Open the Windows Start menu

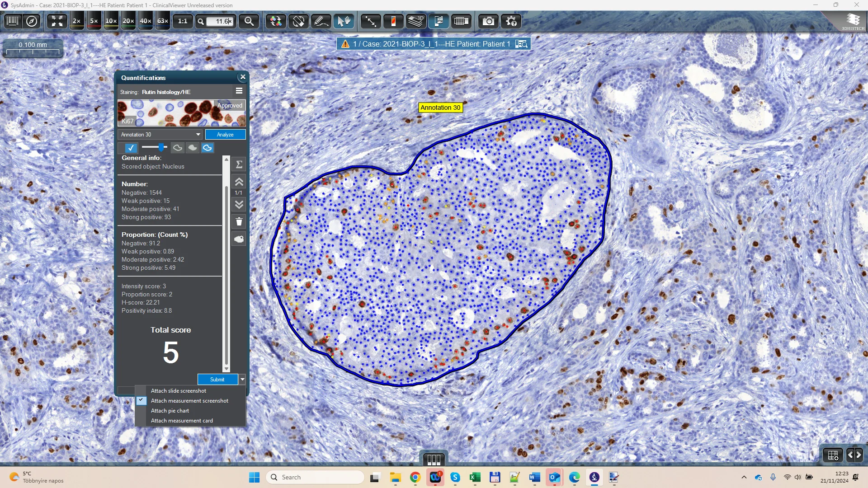click(x=255, y=477)
